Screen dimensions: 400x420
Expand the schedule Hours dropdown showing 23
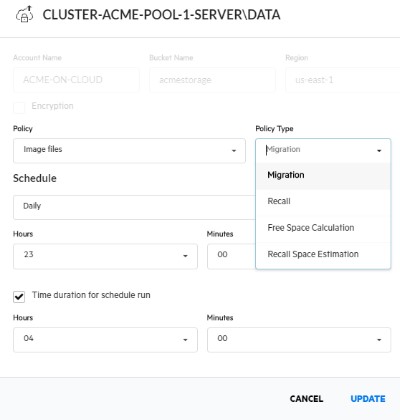[105, 256]
